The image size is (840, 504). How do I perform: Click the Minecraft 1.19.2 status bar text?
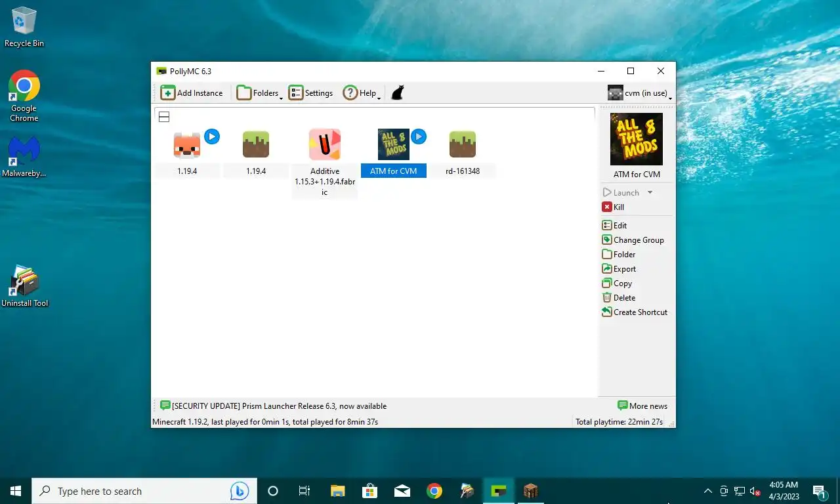pyautogui.click(x=265, y=422)
